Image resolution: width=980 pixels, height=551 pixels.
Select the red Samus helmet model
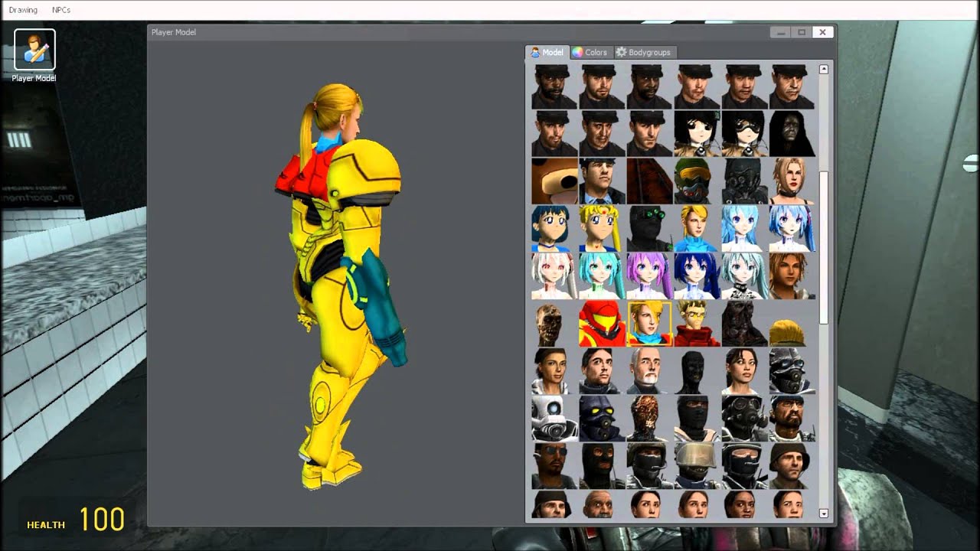(x=602, y=324)
